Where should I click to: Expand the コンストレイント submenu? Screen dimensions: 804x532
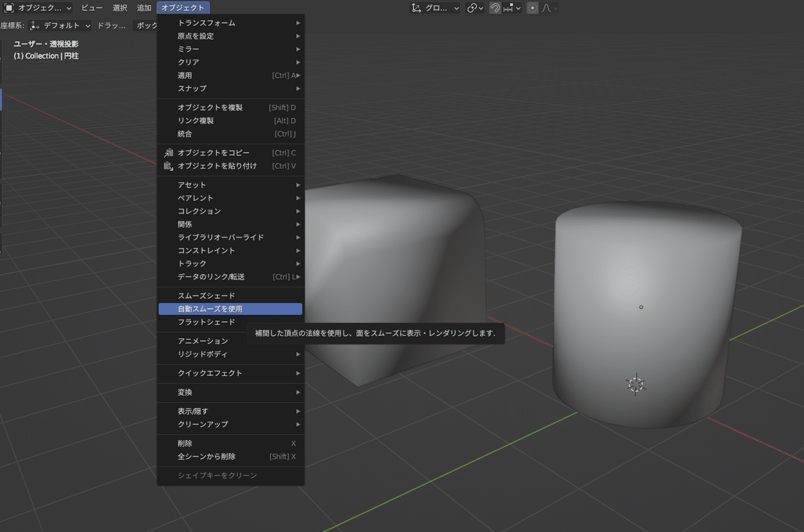(x=230, y=251)
